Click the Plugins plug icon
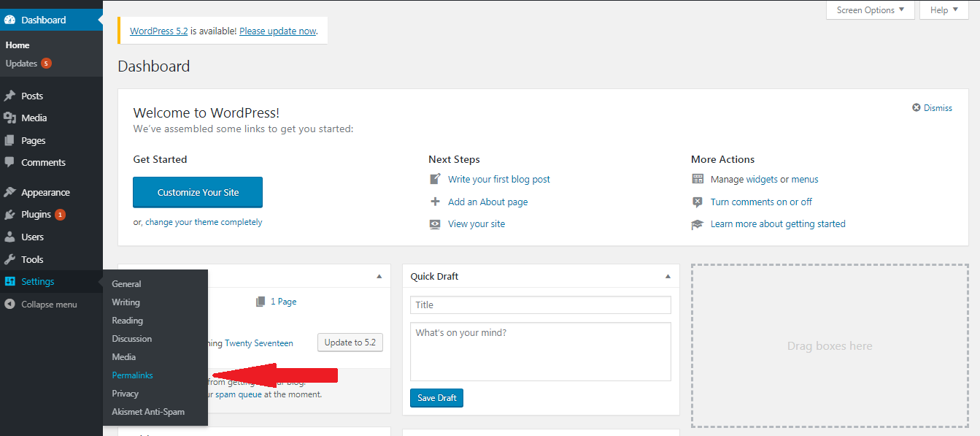Image resolution: width=980 pixels, height=436 pixels. (x=9, y=215)
